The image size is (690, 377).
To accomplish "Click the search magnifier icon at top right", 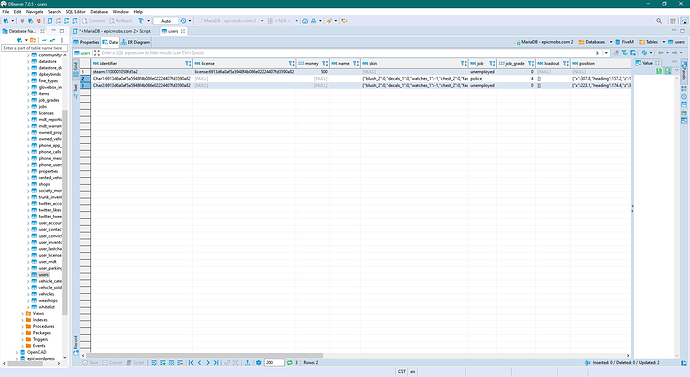I will [659, 21].
